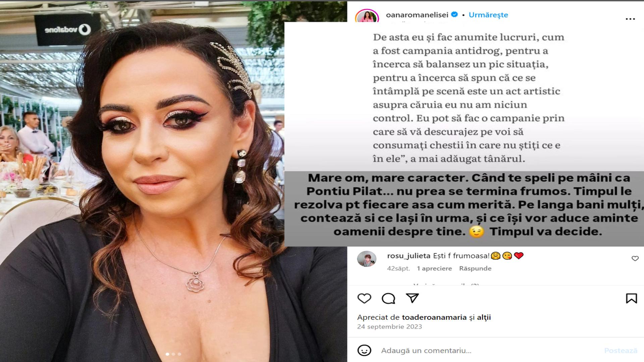The width and height of the screenshot is (644, 362).
Task: Open toaderoanamaria profile link
Action: (x=434, y=317)
